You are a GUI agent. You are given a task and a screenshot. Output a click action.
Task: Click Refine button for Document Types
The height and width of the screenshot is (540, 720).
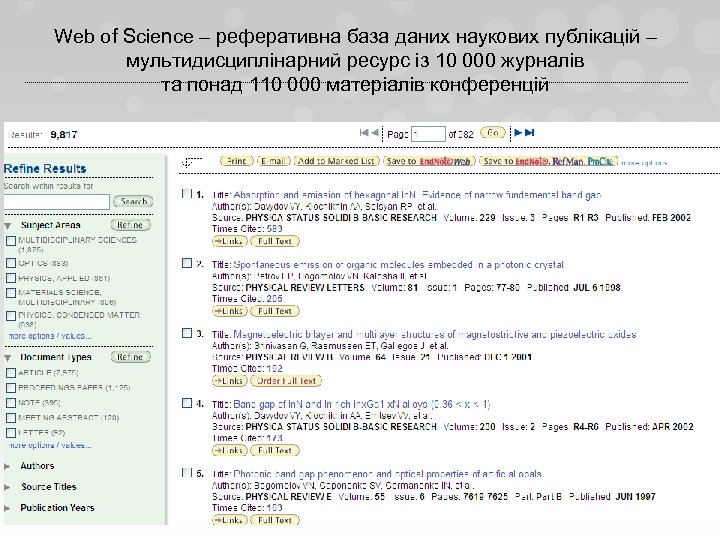130,357
